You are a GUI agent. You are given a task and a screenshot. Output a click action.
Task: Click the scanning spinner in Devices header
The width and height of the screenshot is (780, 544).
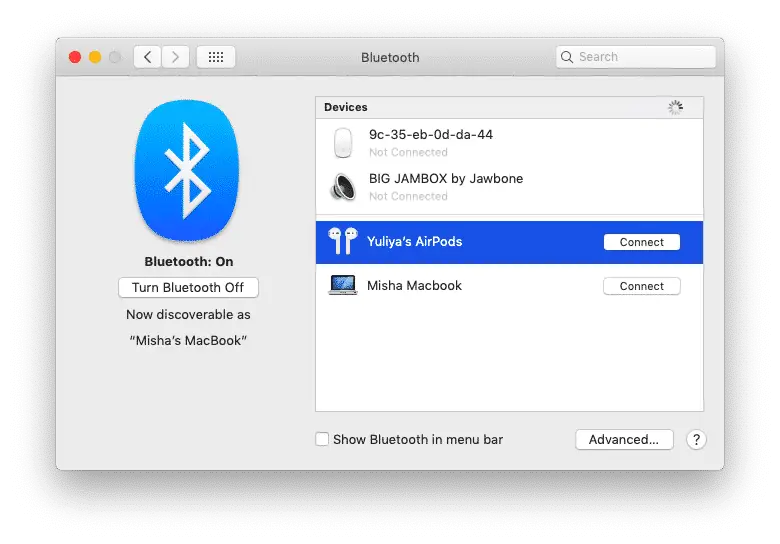675,107
